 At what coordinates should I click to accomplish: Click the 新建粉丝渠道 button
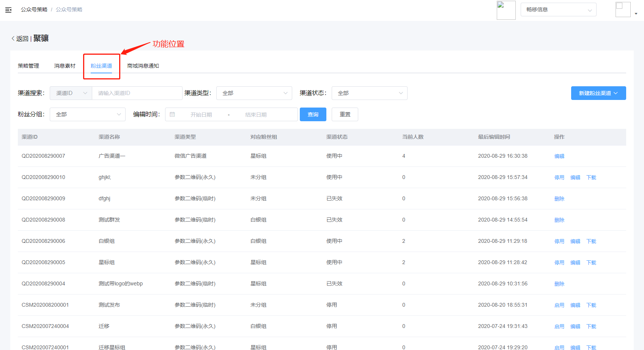(598, 93)
